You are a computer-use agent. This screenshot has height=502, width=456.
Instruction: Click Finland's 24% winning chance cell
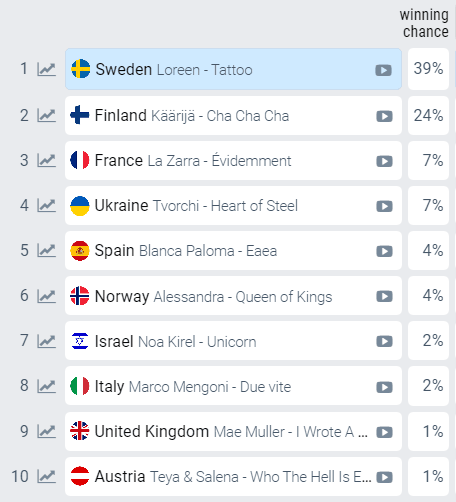click(x=428, y=116)
